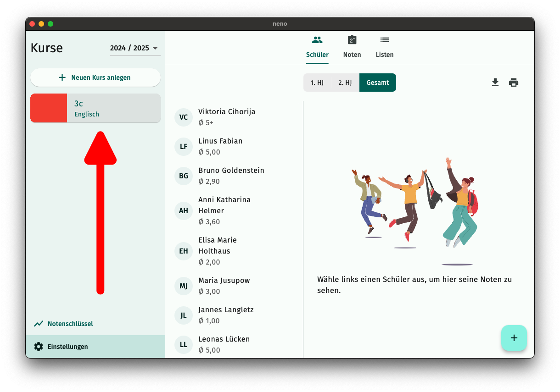Click the LF avatar badge
This screenshot has width=560, height=392.
[184, 146]
